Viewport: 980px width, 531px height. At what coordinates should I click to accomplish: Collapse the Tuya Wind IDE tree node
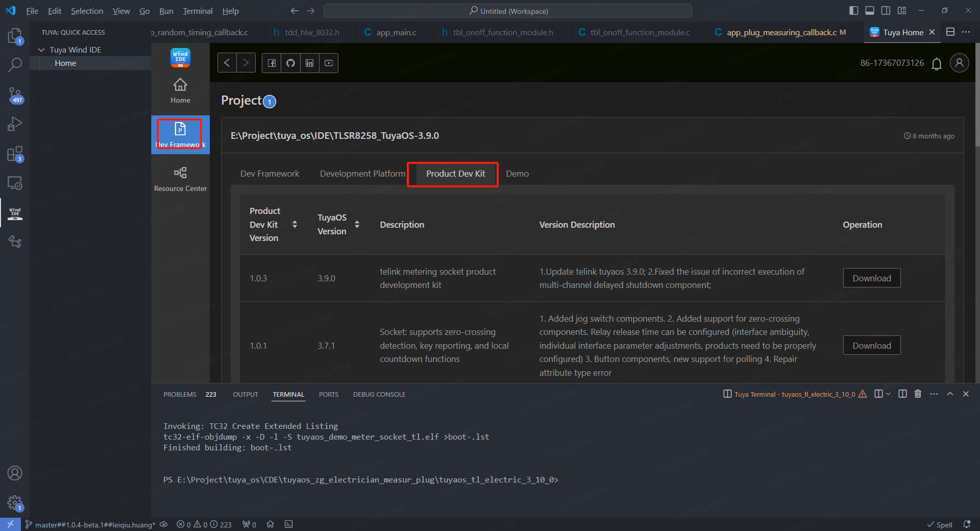point(41,50)
